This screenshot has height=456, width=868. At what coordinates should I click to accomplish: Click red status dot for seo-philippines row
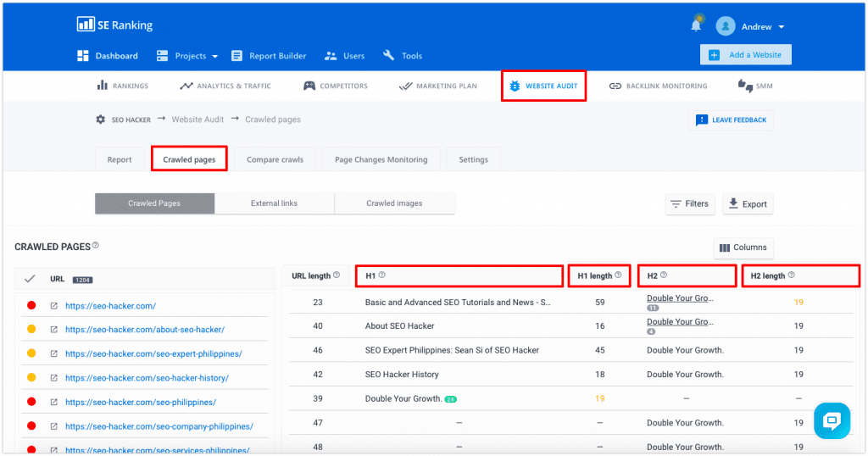[x=31, y=402]
